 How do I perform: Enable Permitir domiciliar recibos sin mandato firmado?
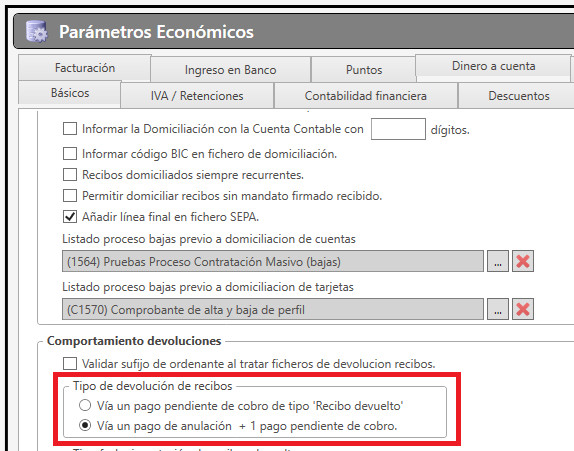coord(70,195)
